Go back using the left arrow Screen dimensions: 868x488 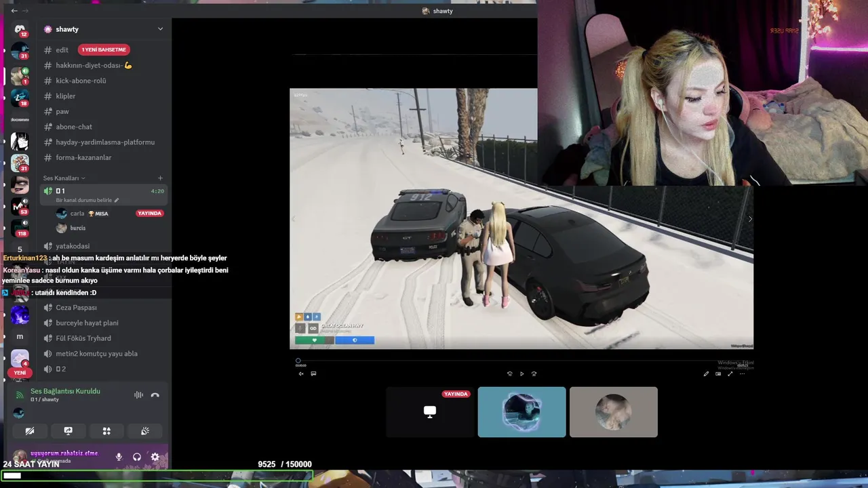tap(14, 11)
